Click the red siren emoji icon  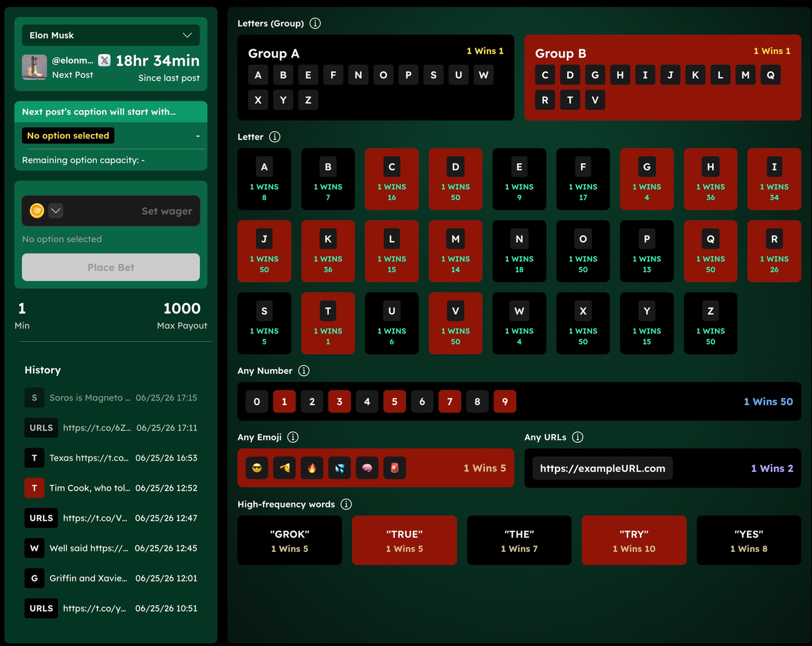tap(394, 468)
